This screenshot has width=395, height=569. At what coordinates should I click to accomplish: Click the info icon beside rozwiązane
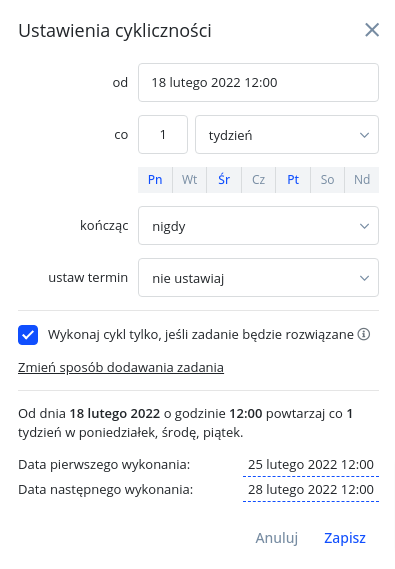(x=363, y=334)
